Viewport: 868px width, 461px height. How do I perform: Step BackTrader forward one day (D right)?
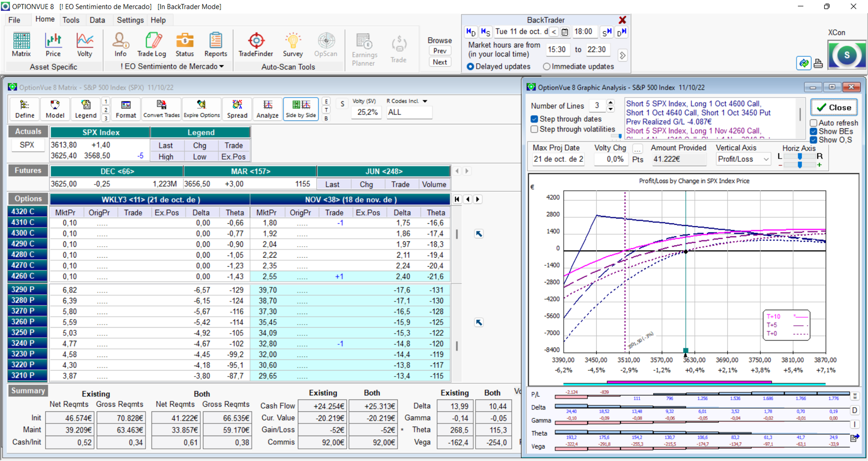click(622, 32)
